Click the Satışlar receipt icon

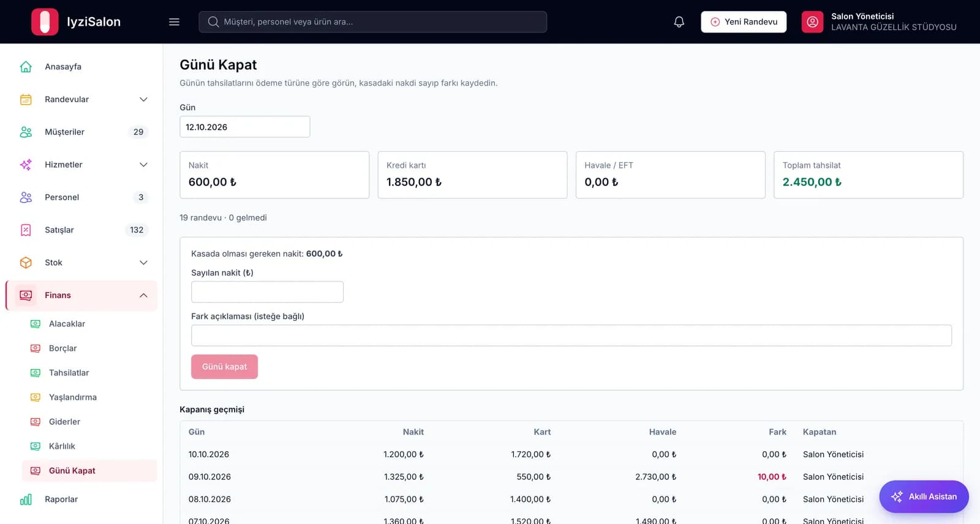(26, 230)
